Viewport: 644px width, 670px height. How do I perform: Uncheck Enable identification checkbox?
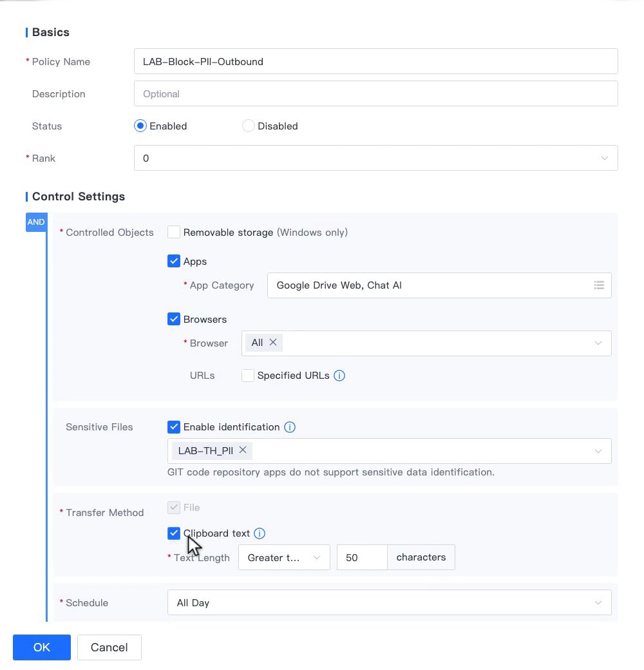click(174, 427)
